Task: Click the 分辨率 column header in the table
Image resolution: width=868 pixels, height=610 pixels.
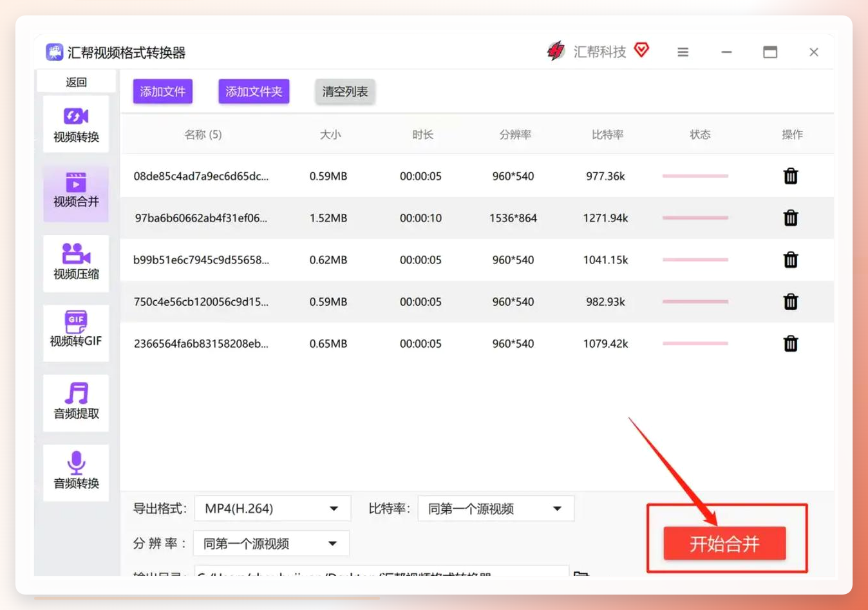Action: (515, 135)
